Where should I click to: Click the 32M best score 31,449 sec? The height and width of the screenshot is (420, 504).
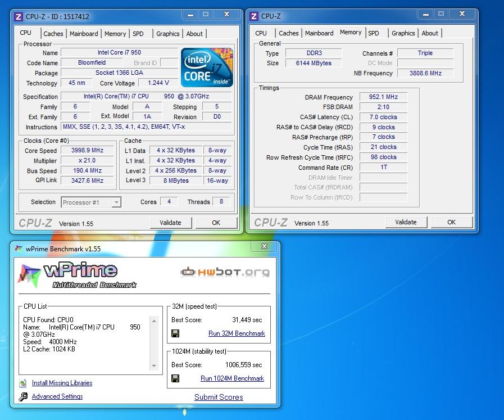coord(247,320)
